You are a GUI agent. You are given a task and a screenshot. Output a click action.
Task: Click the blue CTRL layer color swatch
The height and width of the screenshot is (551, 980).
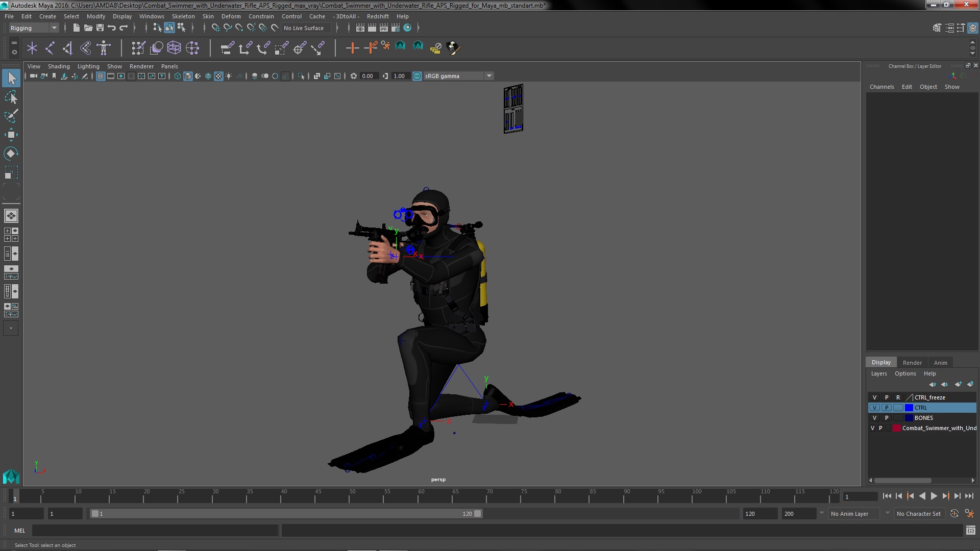click(909, 408)
